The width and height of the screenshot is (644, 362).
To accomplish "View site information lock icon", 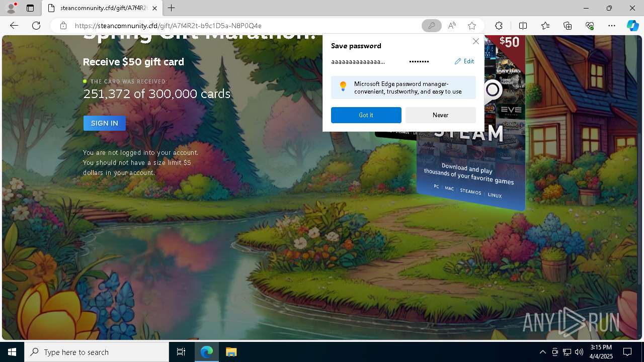I will pos(63,26).
